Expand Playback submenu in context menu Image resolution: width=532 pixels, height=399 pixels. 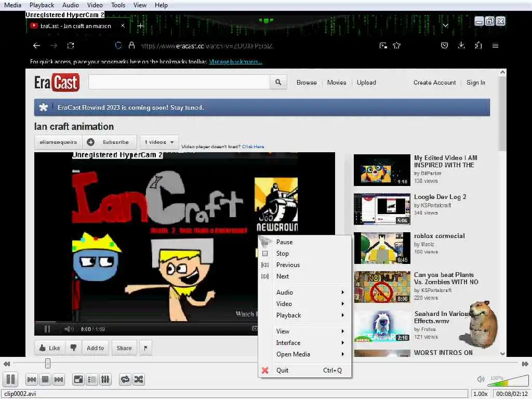tap(304, 315)
